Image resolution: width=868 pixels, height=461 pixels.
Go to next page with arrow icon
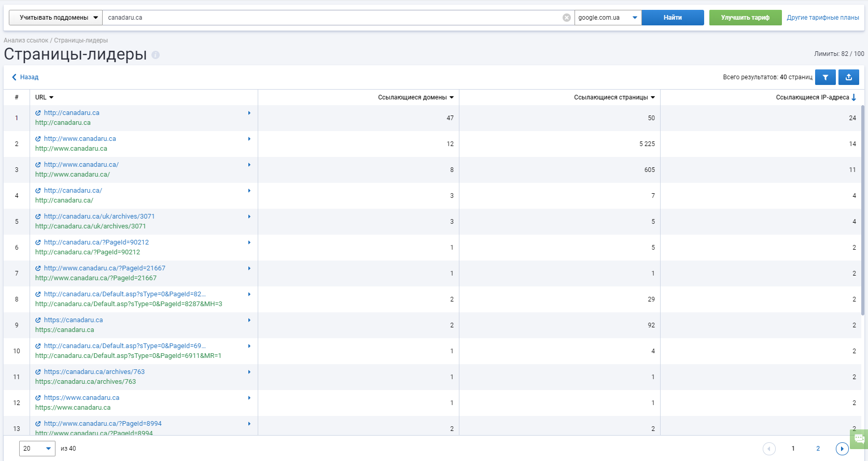coord(842,449)
